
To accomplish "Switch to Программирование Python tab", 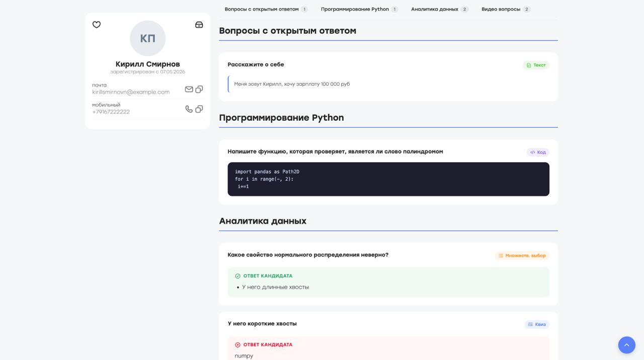I will (x=359, y=9).
